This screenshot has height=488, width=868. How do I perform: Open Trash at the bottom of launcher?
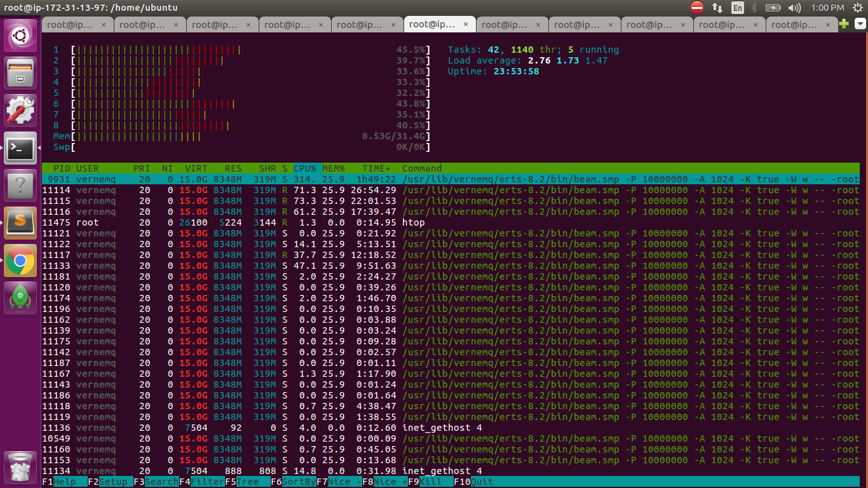click(x=19, y=466)
